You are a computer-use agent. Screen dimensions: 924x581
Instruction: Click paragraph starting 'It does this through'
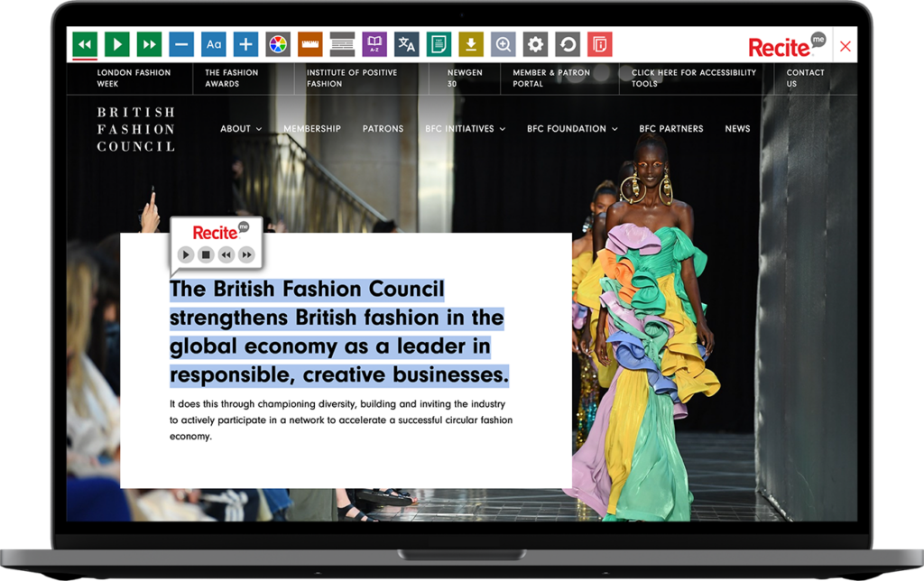[340, 420]
